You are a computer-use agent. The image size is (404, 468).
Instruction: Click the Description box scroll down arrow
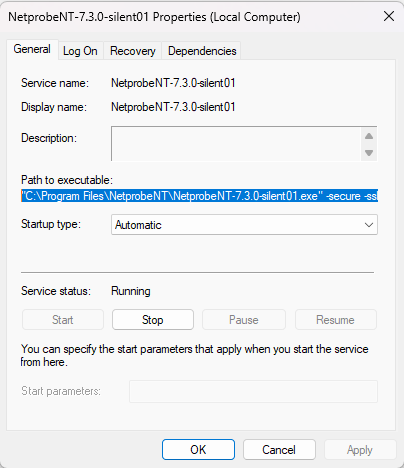coord(369,153)
